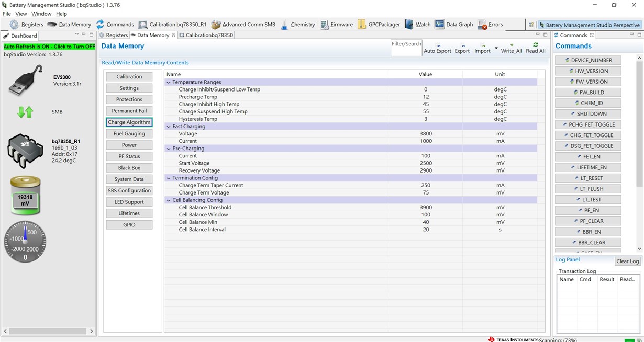Open the Firmware tool
Screen dimensions: 644x342
(337, 25)
